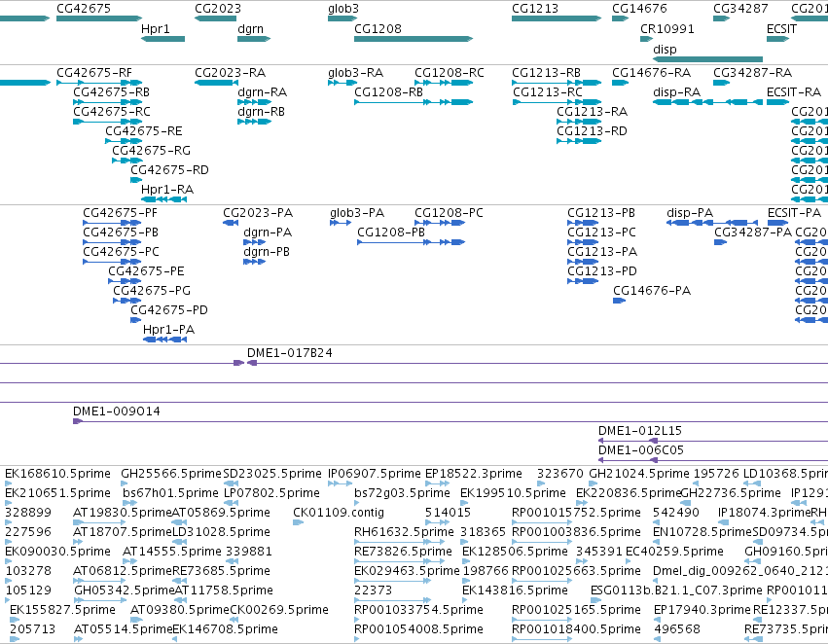828x644 pixels.
Task: Click EST RP001015752.5prime
Action: [x=576, y=513]
